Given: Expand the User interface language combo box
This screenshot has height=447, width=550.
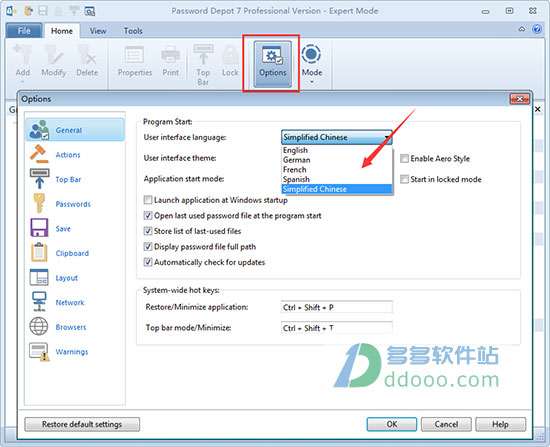Looking at the screenshot, I should [x=337, y=137].
